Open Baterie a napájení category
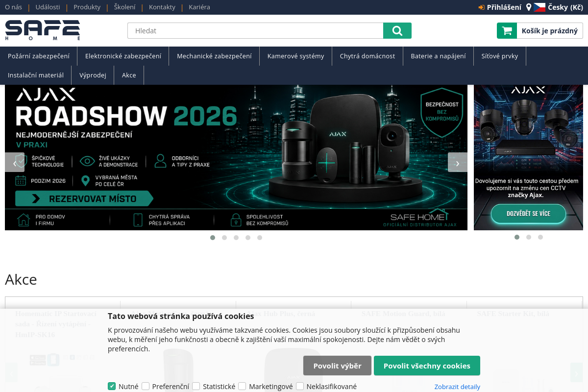 click(439, 56)
